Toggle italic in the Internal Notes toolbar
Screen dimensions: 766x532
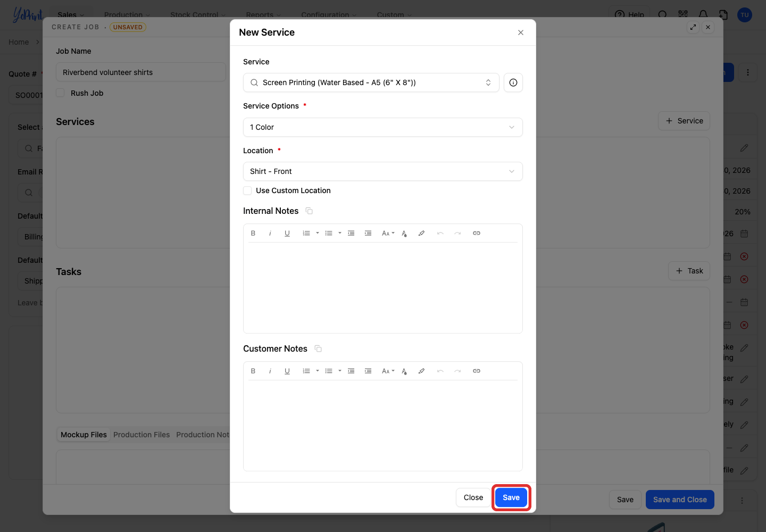coord(270,233)
